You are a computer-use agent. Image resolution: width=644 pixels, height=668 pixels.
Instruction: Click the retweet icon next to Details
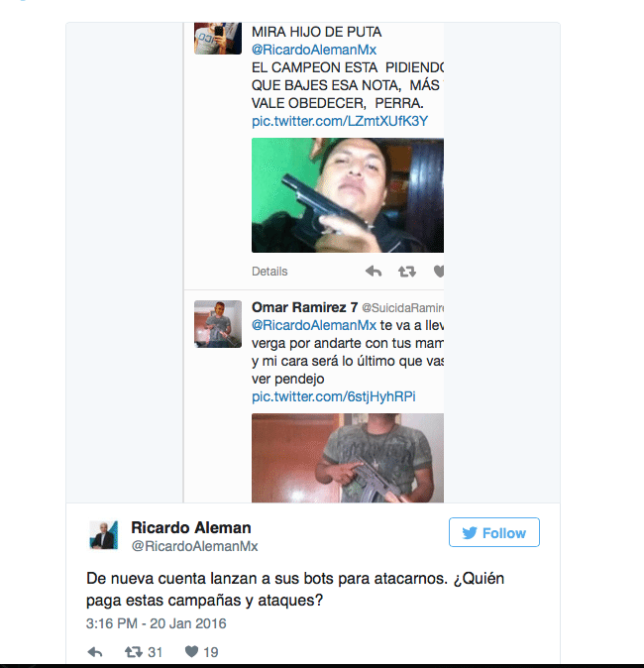(407, 272)
